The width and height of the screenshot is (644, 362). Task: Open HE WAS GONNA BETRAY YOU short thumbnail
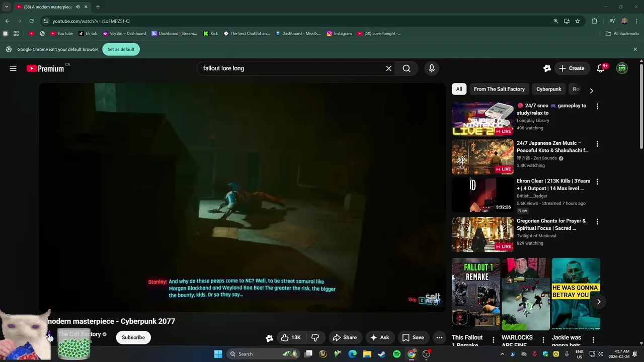pyautogui.click(x=576, y=294)
